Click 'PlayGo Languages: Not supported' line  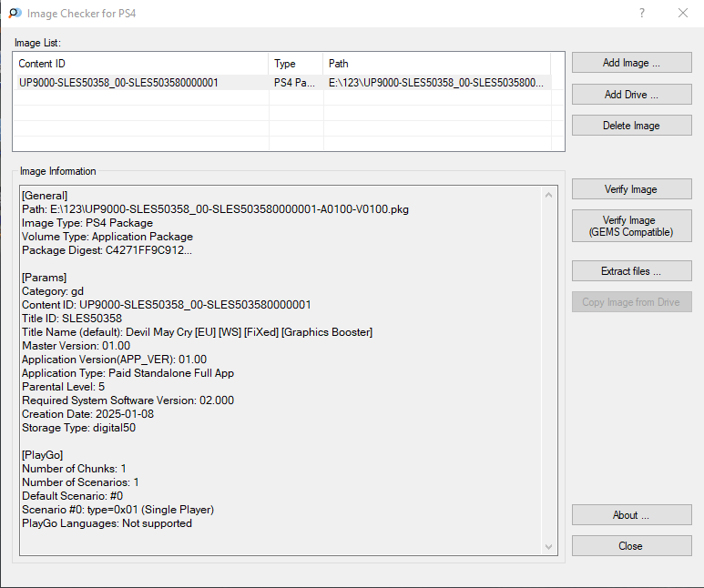point(107,523)
